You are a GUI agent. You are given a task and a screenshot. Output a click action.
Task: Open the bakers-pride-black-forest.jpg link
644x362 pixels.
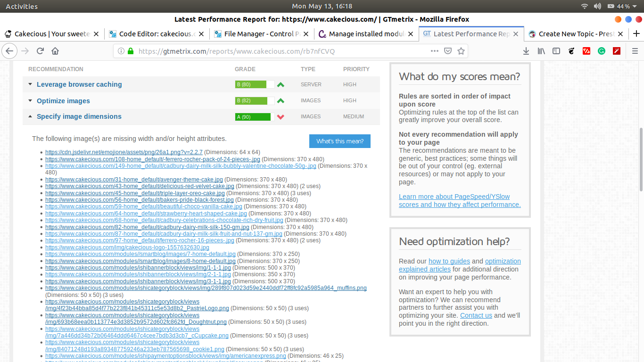tap(140, 200)
